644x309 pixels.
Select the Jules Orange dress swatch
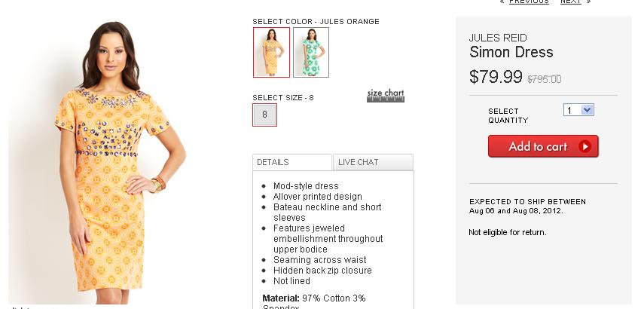tap(271, 52)
